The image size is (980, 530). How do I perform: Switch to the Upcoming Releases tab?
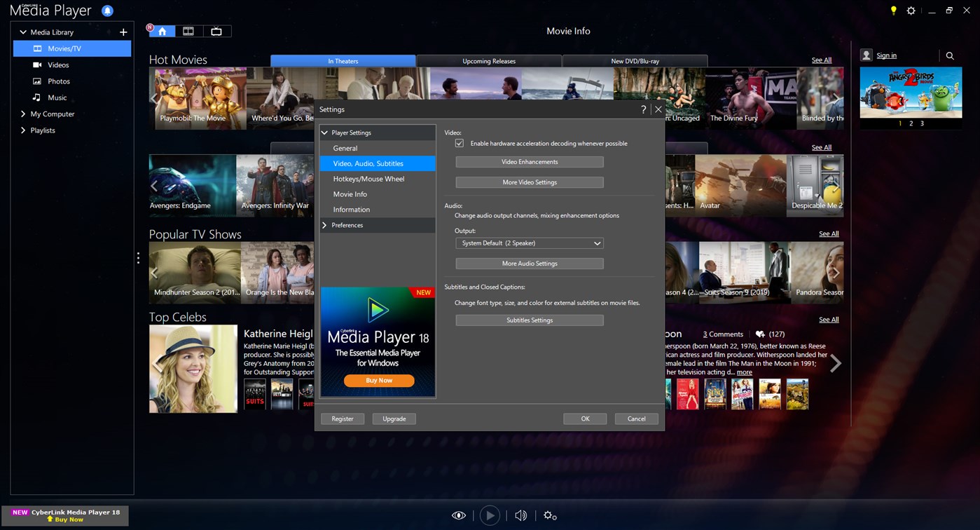click(x=488, y=60)
